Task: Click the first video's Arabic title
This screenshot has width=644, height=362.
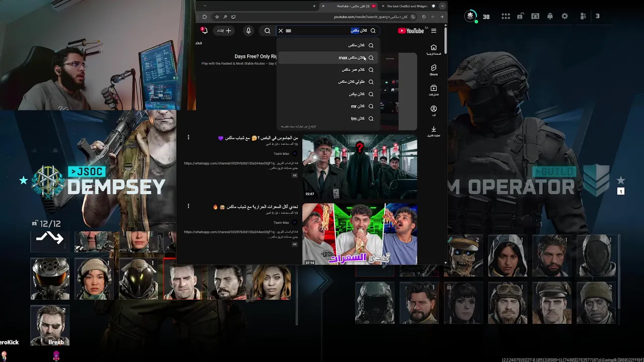Action: click(x=258, y=138)
